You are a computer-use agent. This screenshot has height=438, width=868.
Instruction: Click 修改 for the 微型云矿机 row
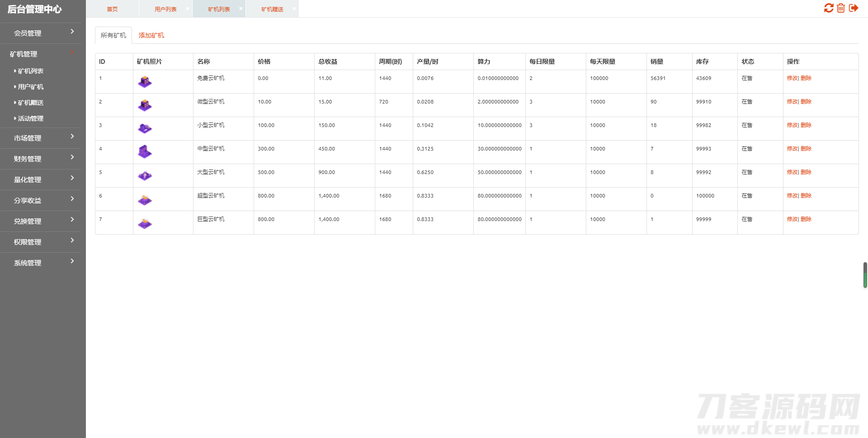792,102
